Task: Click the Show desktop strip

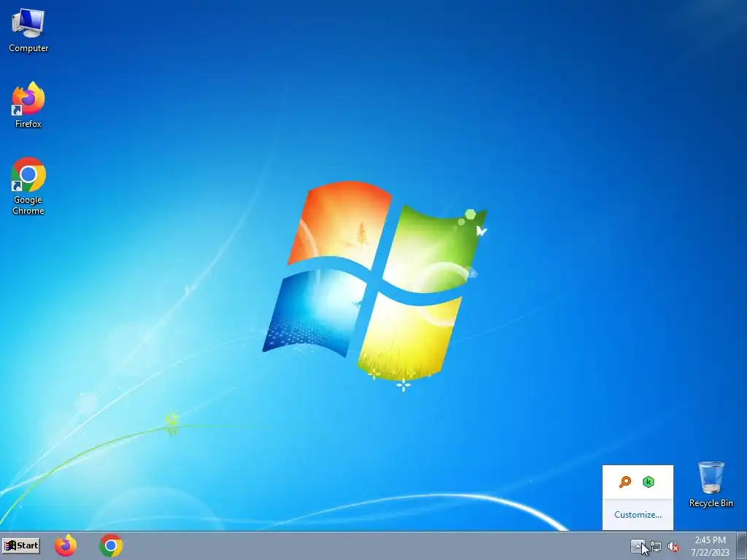Action: 742,545
